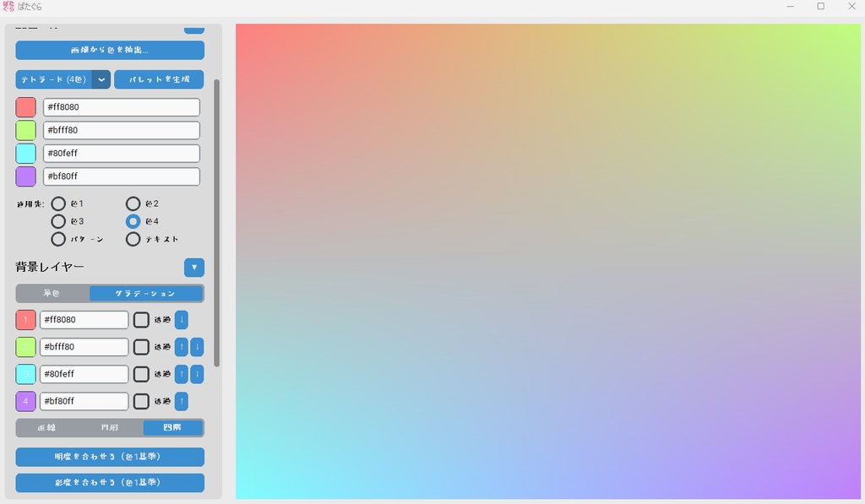The height and width of the screenshot is (504, 865).
Task: Open gradient swatch numbered 4
Action: (x=26, y=401)
